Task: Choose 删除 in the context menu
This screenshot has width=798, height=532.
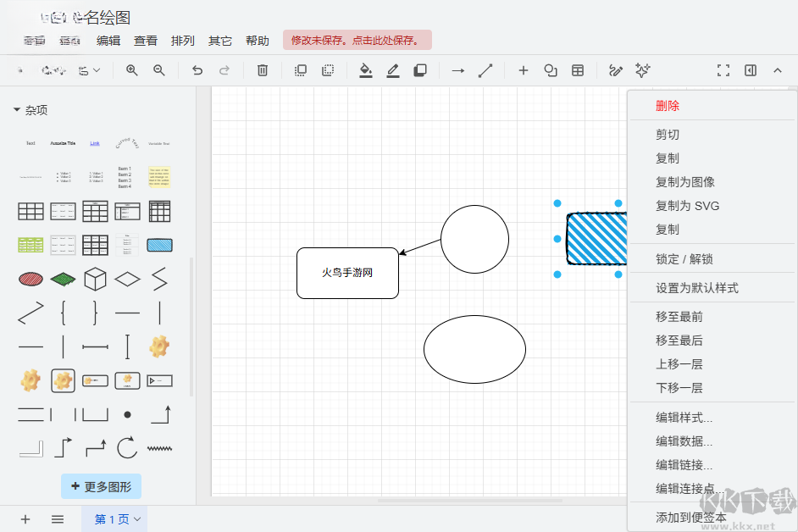Action: [x=712, y=106]
